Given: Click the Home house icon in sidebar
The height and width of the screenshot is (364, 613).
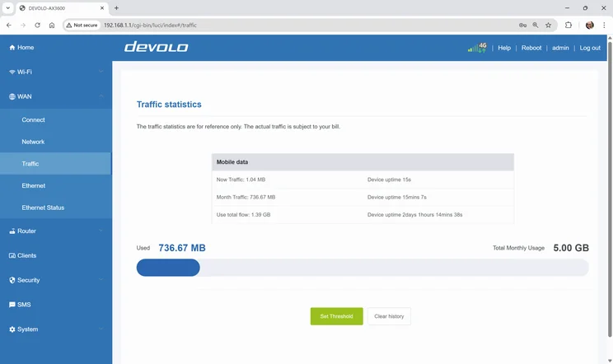Looking at the screenshot, I should pos(12,48).
